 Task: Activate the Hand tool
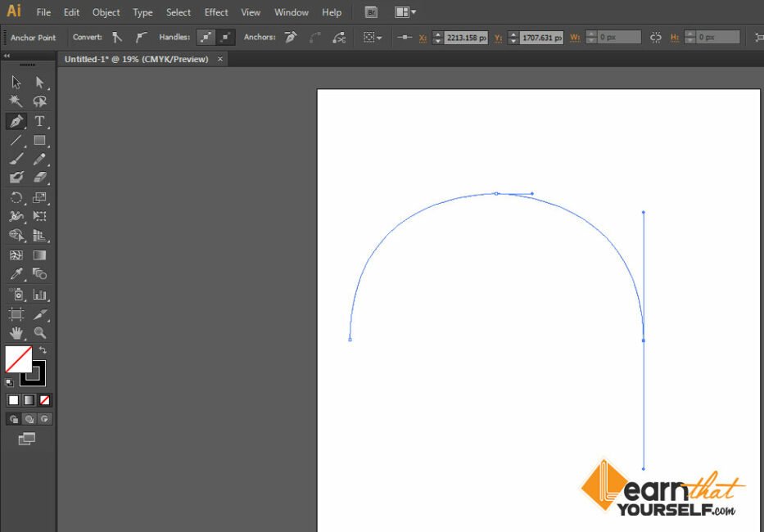(15, 333)
